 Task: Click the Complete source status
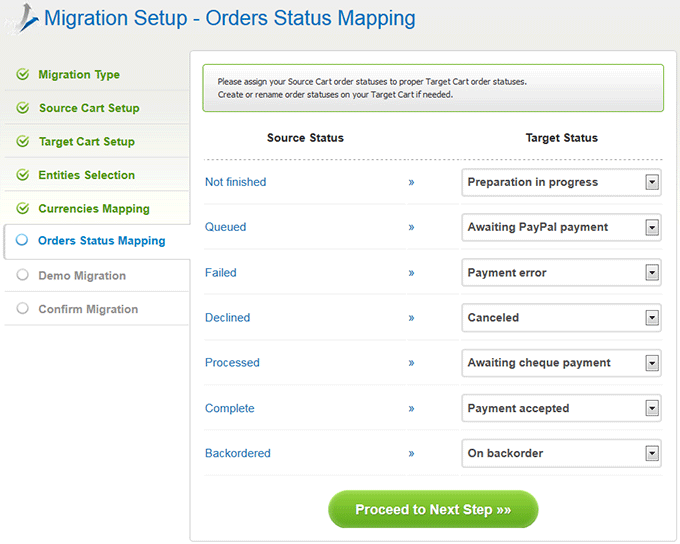tap(229, 408)
